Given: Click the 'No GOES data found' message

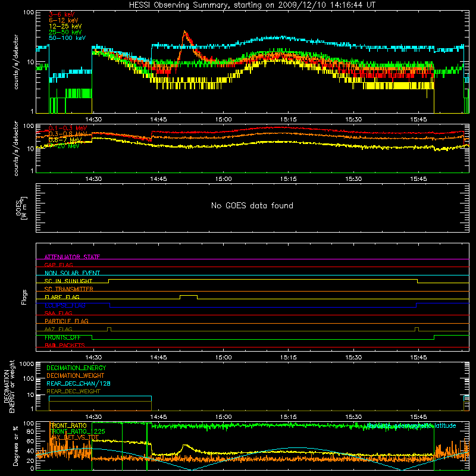Looking at the screenshot, I should tap(252, 205).
